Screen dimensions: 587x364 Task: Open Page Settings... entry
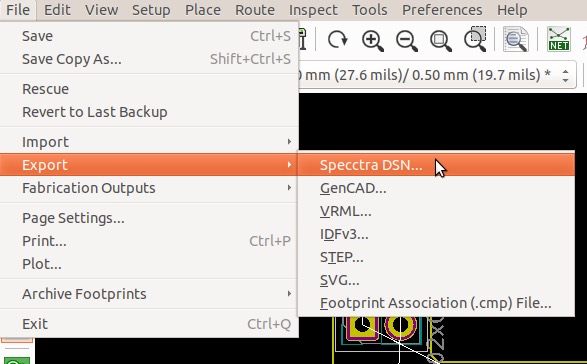[x=149, y=218]
